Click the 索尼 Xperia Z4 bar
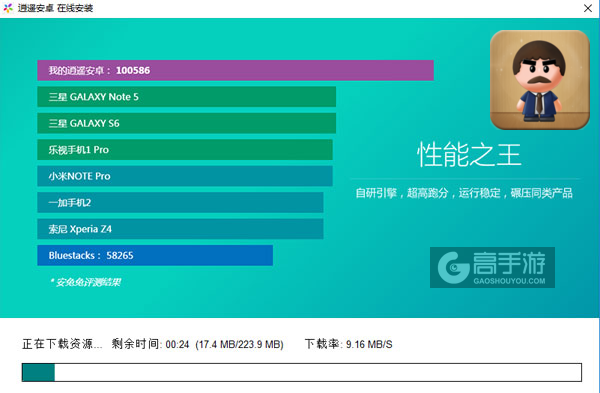Image resolution: width=600 pixels, height=393 pixels. pyautogui.click(x=180, y=229)
